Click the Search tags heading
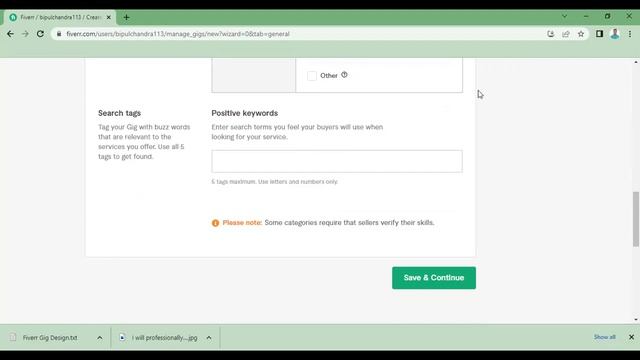 tap(119, 113)
